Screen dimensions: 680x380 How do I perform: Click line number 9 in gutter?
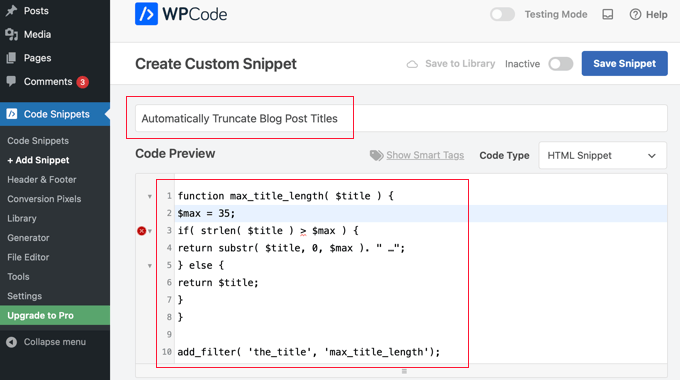(169, 334)
